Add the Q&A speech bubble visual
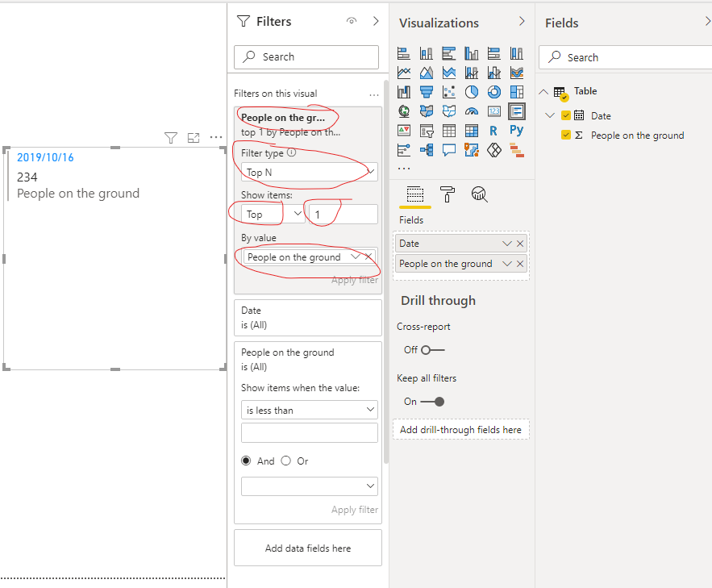Viewport: 712px width, 588px height. (x=448, y=150)
